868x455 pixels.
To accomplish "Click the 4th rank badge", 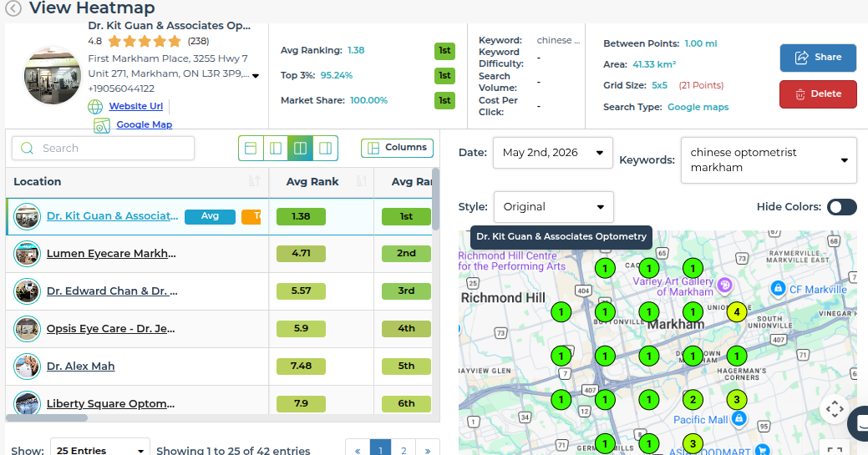I will (x=406, y=329).
